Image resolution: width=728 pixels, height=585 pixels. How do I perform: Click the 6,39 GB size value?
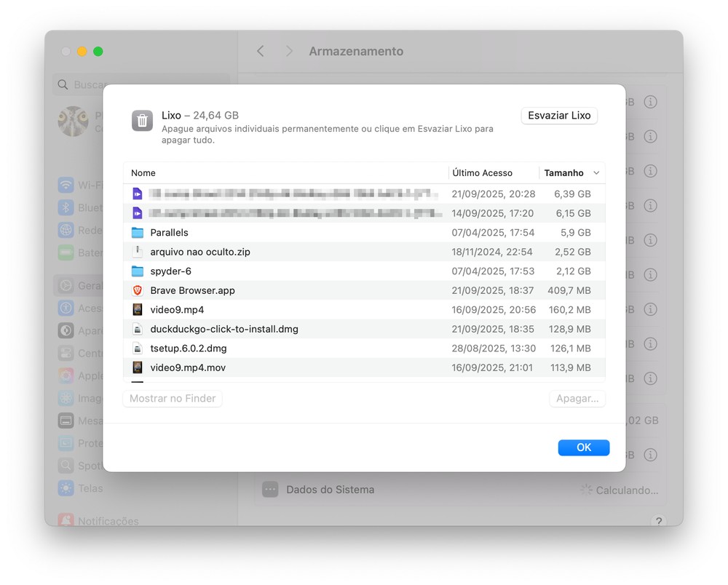point(572,194)
